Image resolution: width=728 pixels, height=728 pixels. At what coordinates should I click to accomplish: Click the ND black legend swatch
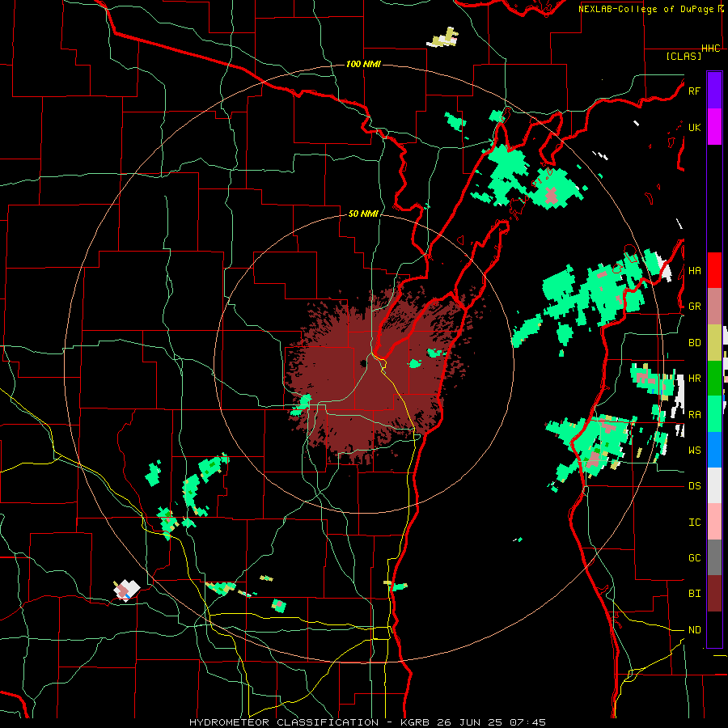pos(714,629)
